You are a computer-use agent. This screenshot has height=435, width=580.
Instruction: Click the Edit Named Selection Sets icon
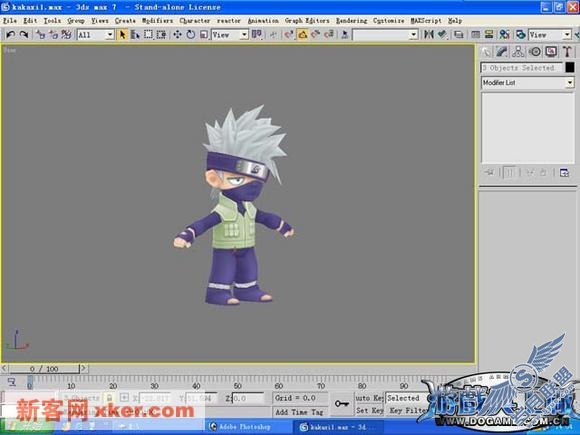344,35
